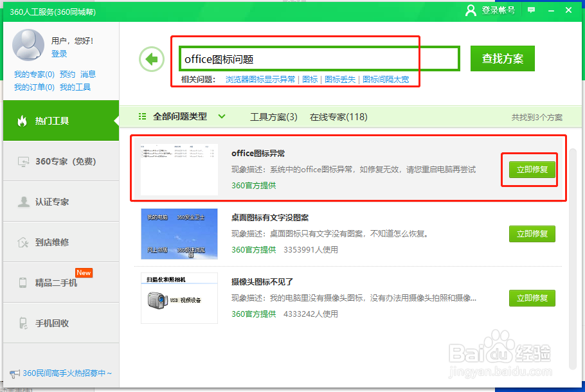Click the search field containing office图标问题
This screenshot has width=585, height=392.
coord(319,58)
